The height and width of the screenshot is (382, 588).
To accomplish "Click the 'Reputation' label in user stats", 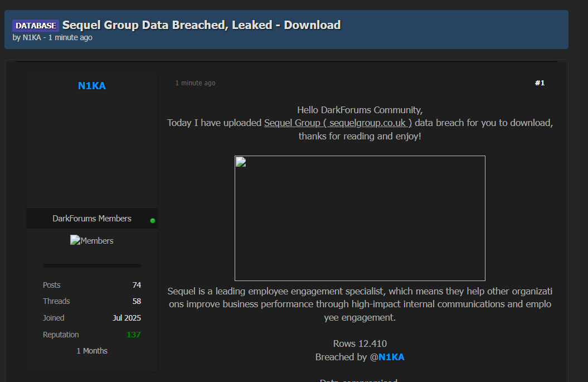I will tap(61, 335).
